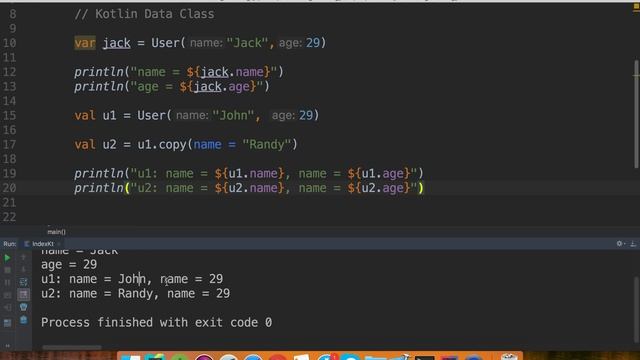The image size is (640, 360).
Task: Click println on line 19
Action: (x=99, y=173)
